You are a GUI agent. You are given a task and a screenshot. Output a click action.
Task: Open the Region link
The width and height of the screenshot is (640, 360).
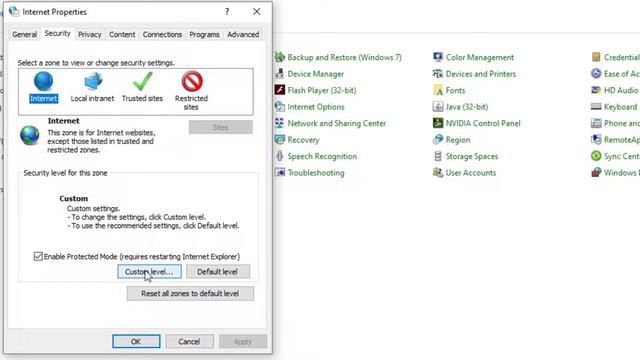pos(458,140)
